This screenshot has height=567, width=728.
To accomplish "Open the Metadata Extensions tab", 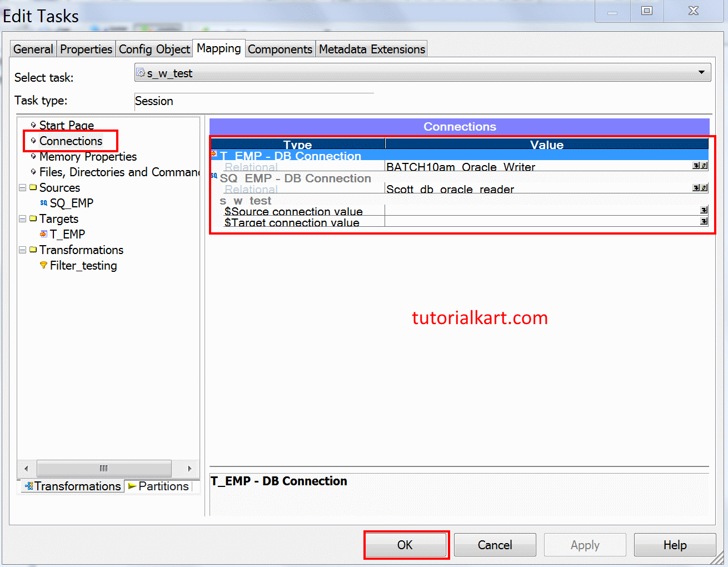I will pos(371,49).
